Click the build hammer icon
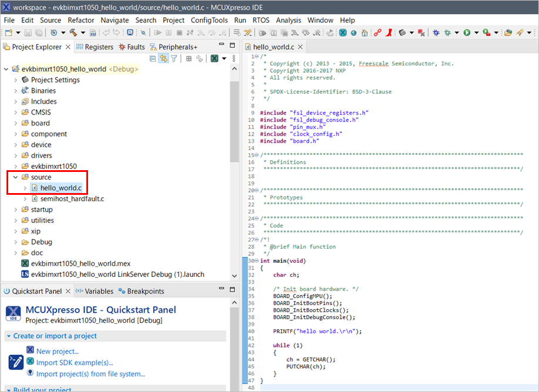This screenshot has height=392, width=539. point(73,33)
